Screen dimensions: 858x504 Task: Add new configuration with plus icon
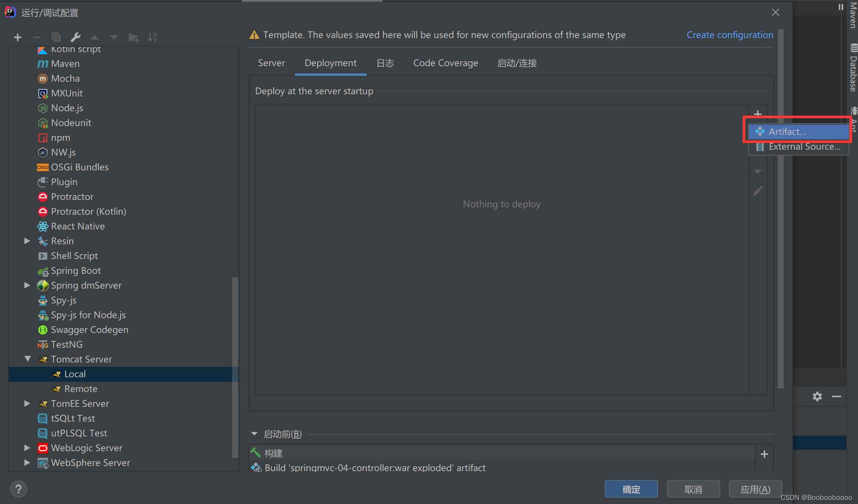17,37
